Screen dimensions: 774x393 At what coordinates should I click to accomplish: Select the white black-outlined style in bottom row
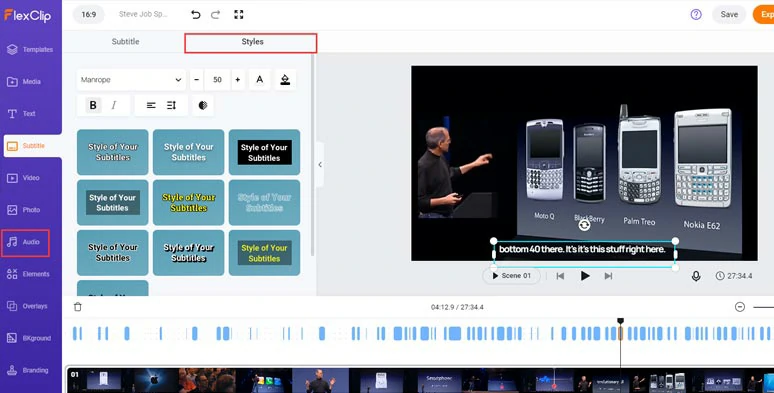(189, 253)
